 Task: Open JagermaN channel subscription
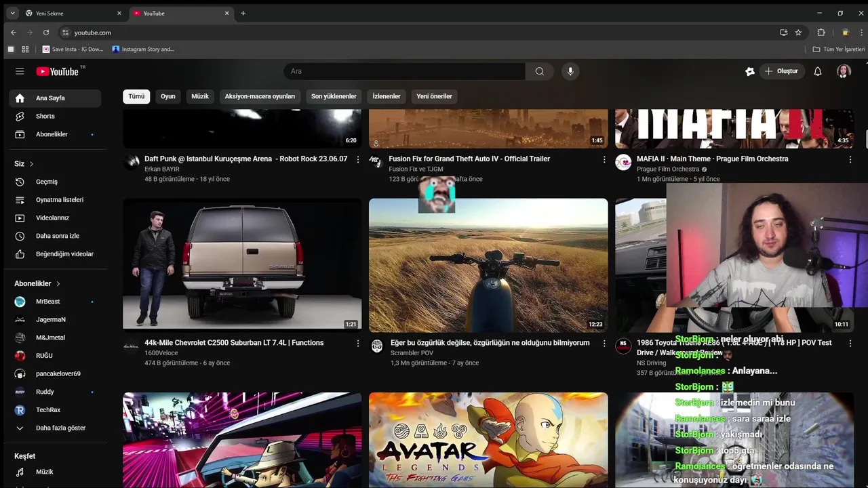tap(56, 319)
